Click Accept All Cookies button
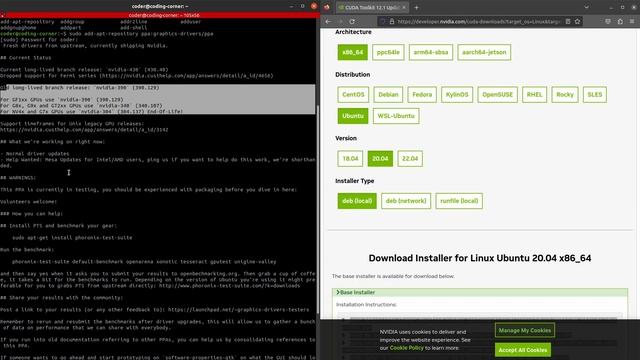640x360 pixels. [523, 350]
